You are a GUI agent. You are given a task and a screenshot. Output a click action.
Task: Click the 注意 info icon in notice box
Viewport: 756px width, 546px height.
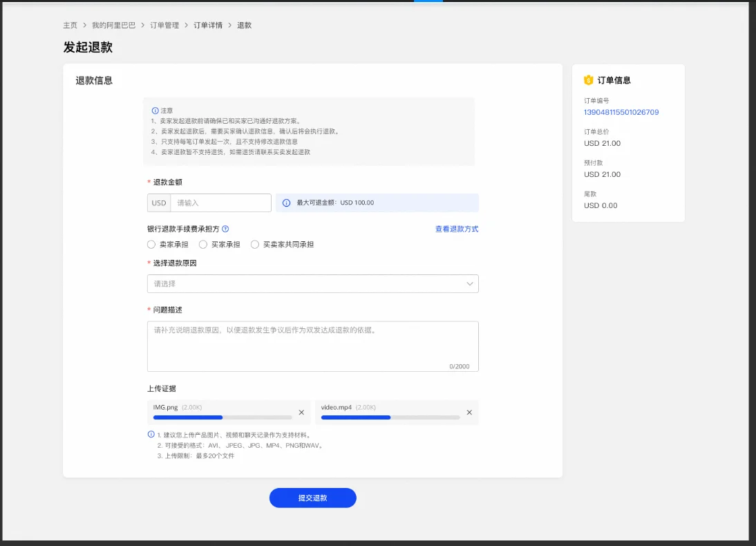[x=155, y=111]
